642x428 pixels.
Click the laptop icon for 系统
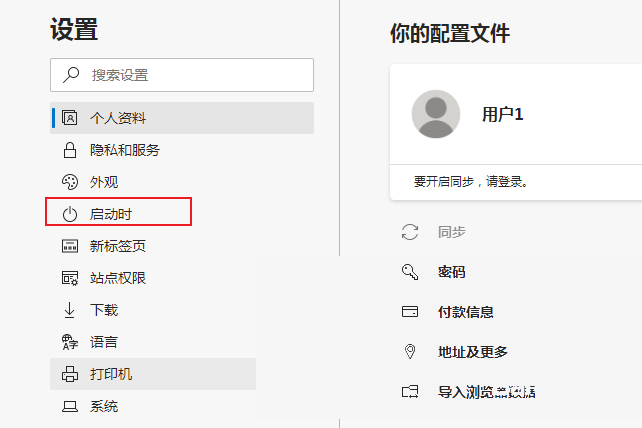(70, 406)
